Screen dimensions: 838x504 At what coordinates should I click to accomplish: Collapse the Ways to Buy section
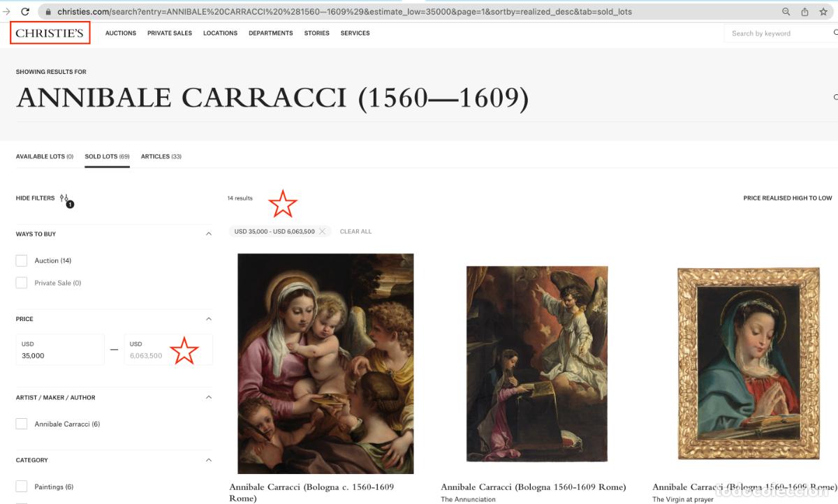[x=208, y=234]
